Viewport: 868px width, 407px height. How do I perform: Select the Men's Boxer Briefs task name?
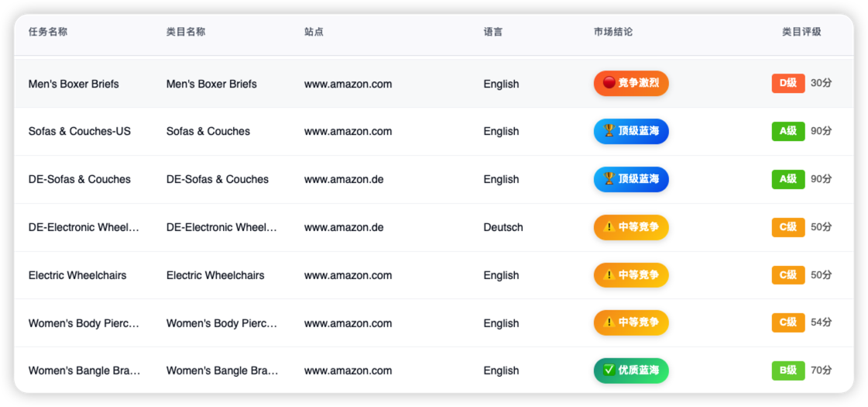(74, 85)
